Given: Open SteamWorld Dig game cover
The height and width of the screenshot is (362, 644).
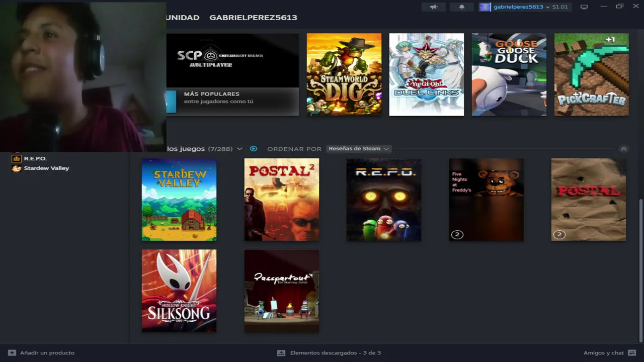Looking at the screenshot, I should (344, 74).
